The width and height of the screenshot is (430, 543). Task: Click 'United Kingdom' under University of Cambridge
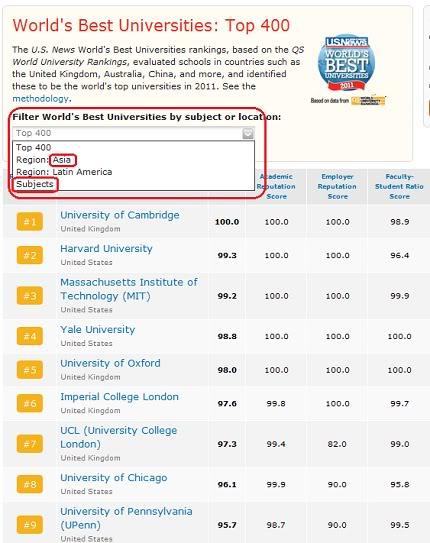(90, 229)
